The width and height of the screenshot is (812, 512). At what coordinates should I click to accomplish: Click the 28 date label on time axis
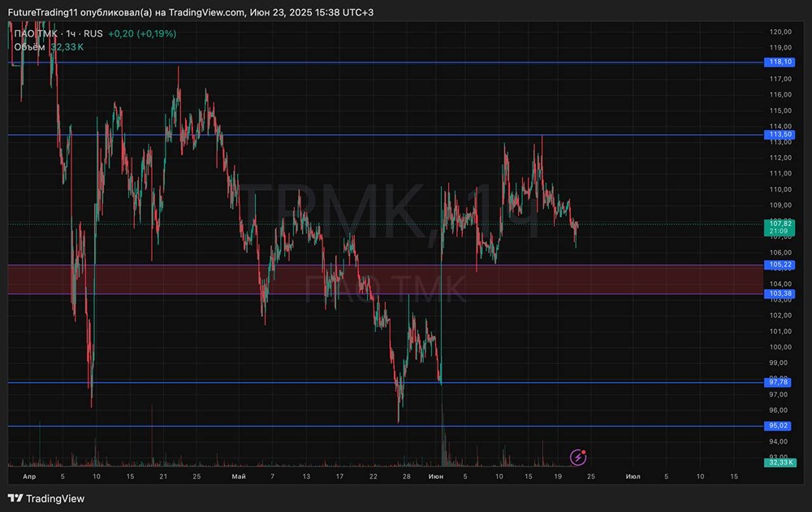(x=407, y=476)
